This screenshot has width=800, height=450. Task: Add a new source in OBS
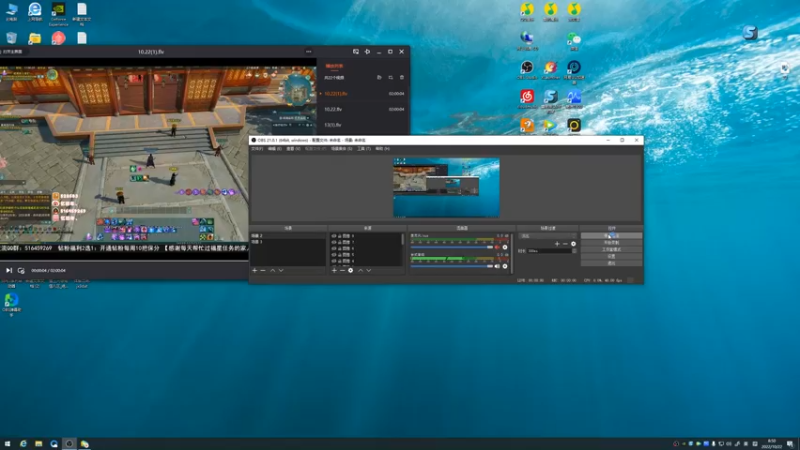coord(334,270)
